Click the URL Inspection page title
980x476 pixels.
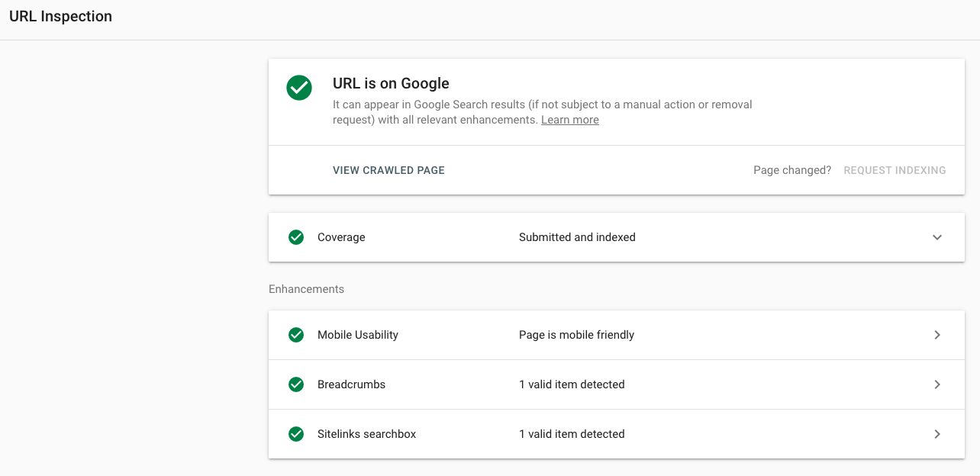[60, 16]
